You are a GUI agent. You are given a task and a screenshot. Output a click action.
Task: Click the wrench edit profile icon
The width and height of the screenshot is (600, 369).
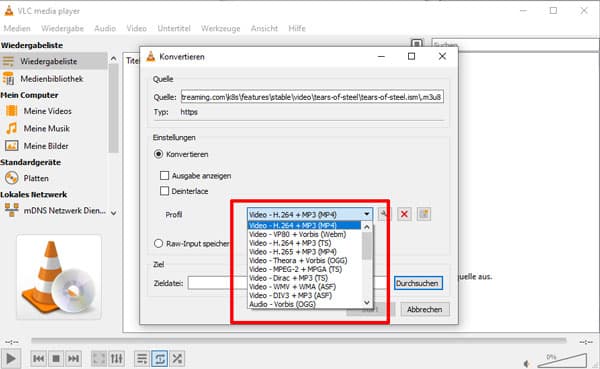(x=384, y=214)
